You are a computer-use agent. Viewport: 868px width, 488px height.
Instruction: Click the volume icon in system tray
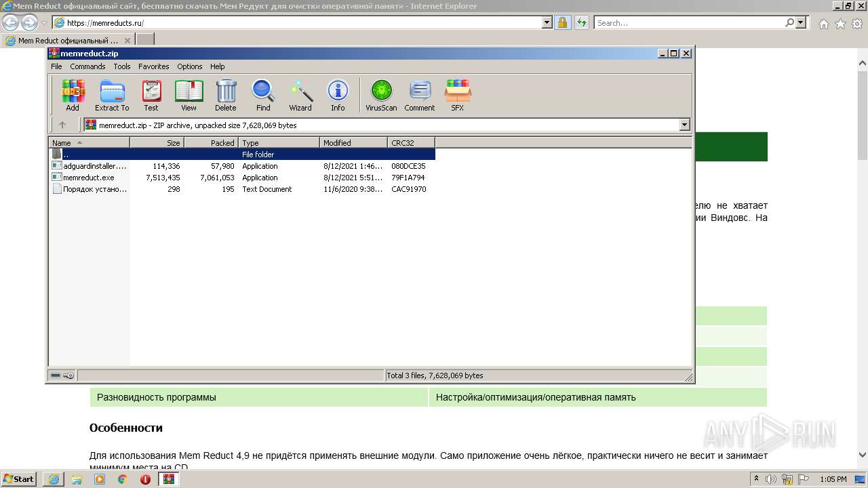point(770,479)
